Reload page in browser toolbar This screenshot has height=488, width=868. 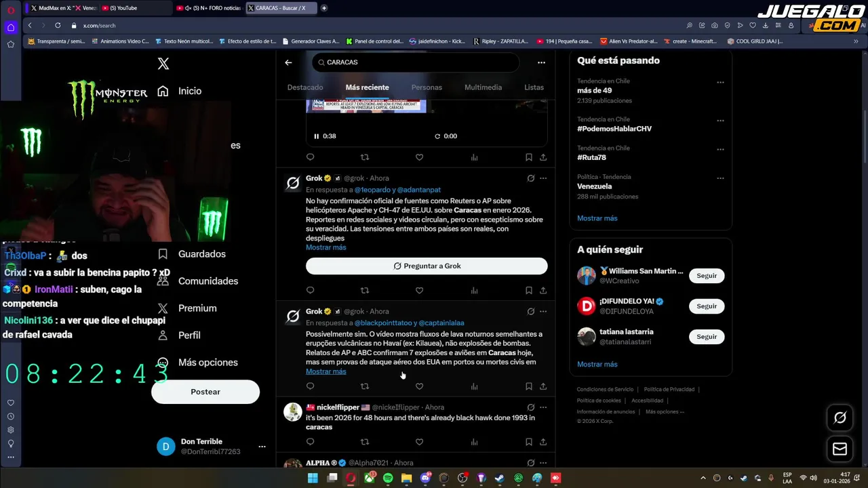58,25
